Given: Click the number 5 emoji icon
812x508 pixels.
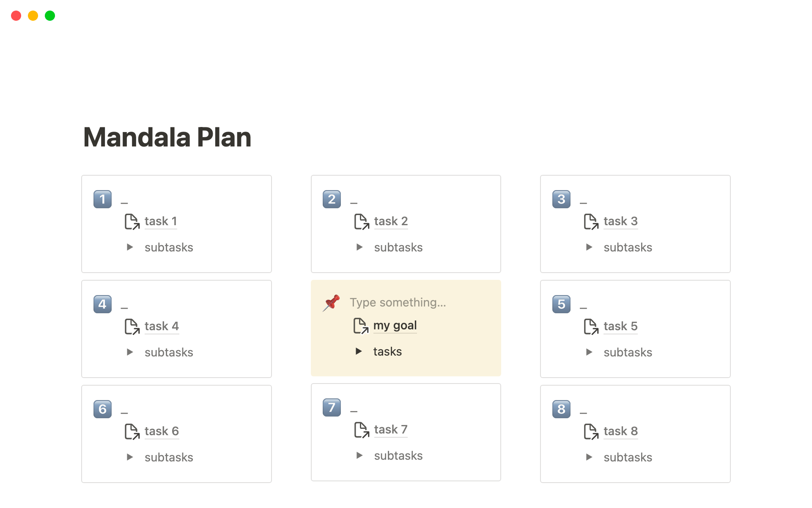Looking at the screenshot, I should click(561, 304).
